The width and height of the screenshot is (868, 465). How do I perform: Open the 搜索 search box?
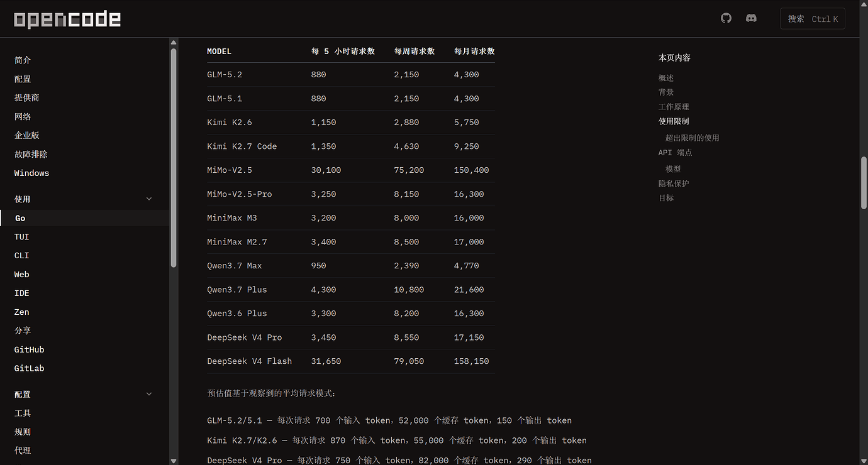[x=813, y=19]
